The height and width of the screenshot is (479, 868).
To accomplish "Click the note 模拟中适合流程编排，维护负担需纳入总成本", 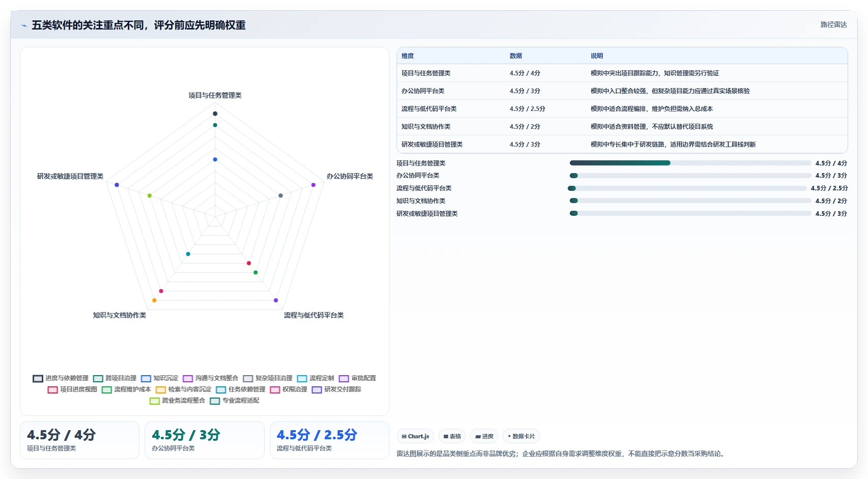I will pyautogui.click(x=652, y=109).
